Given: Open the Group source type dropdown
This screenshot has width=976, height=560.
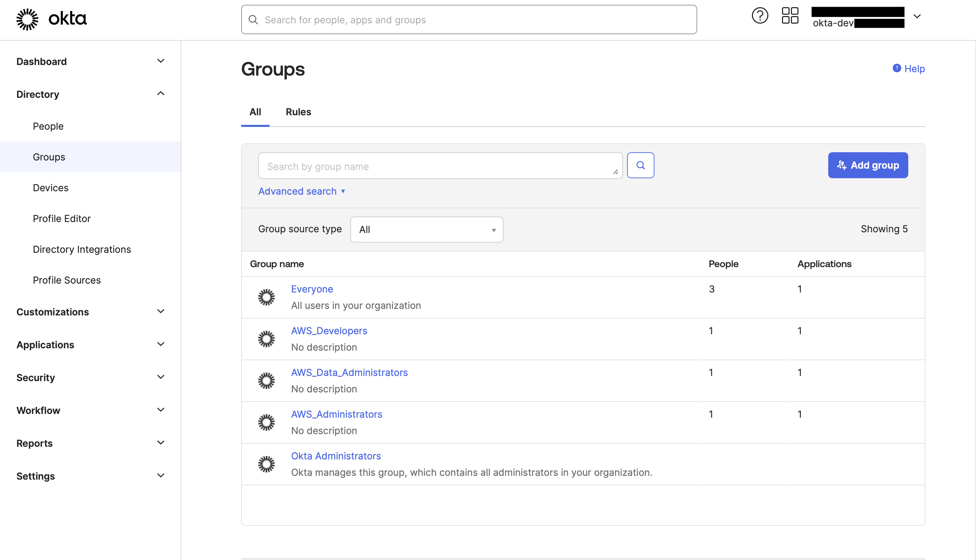Looking at the screenshot, I should [427, 230].
